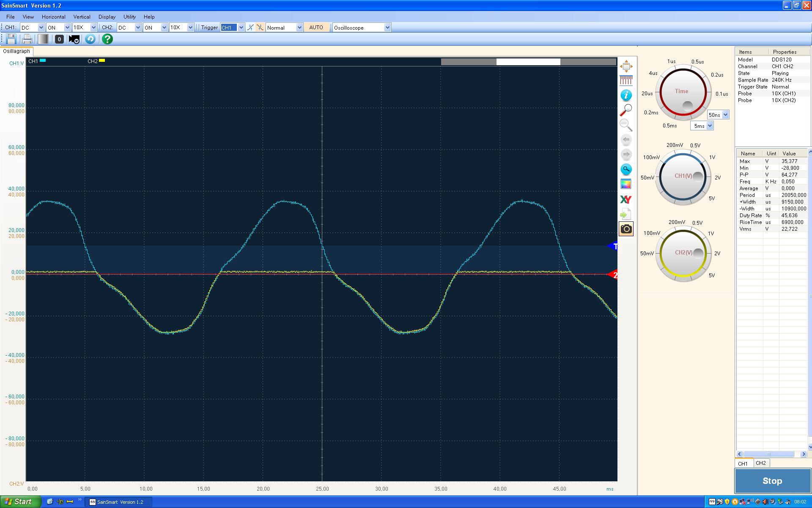The width and height of the screenshot is (812, 508).
Task: Click the CH1(V) voltage knob
Action: click(x=683, y=176)
